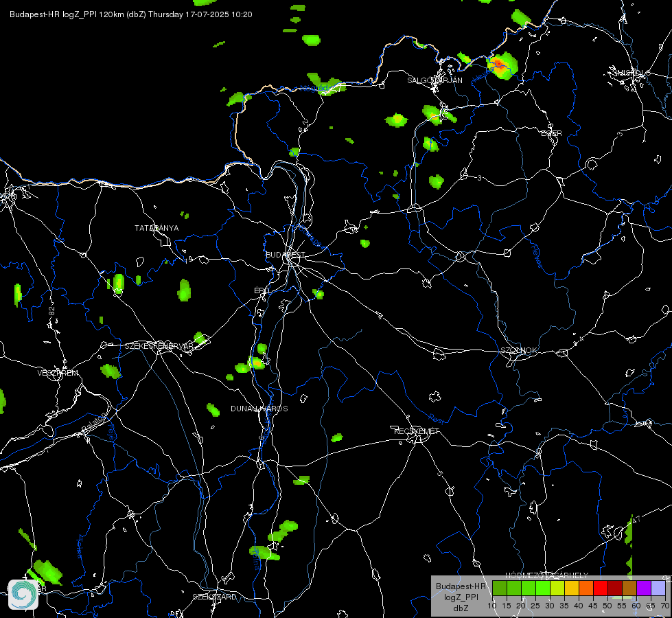Click the VESZPREM city label

[x=58, y=373]
